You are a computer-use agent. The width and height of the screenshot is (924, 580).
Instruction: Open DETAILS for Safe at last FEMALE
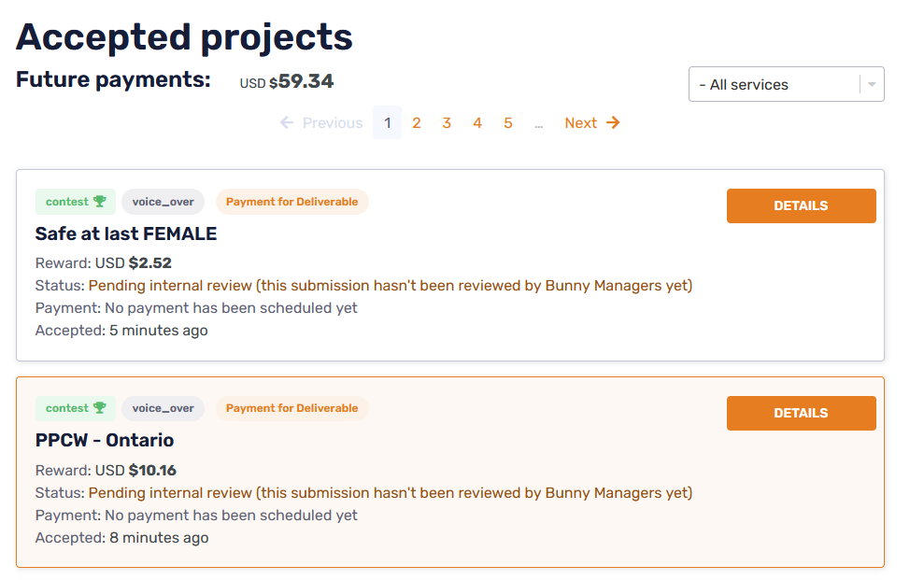click(801, 206)
